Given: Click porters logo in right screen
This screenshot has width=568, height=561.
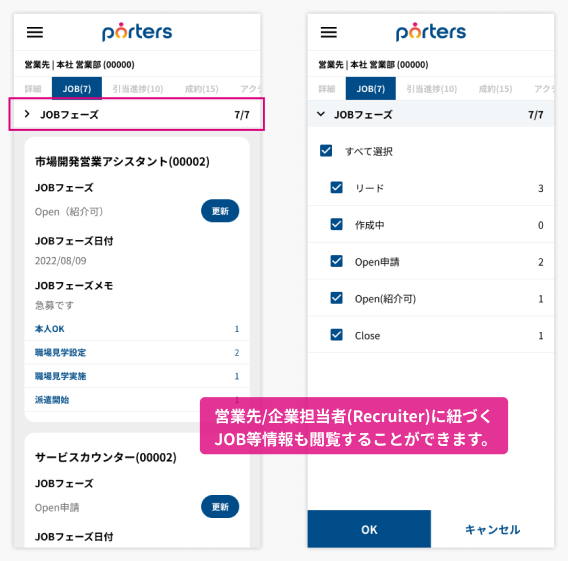Looking at the screenshot, I should (x=431, y=32).
